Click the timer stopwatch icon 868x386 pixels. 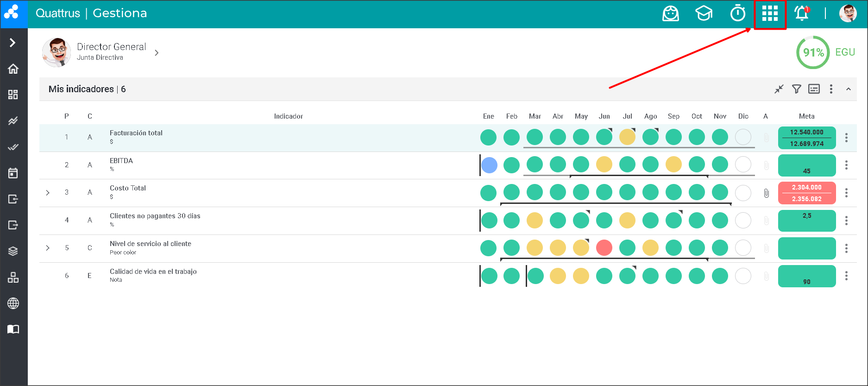[x=737, y=13]
